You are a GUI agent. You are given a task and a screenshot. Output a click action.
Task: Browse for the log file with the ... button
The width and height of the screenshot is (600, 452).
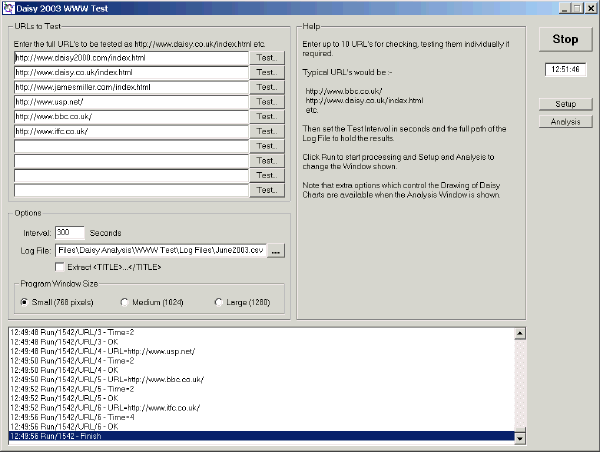(276, 251)
